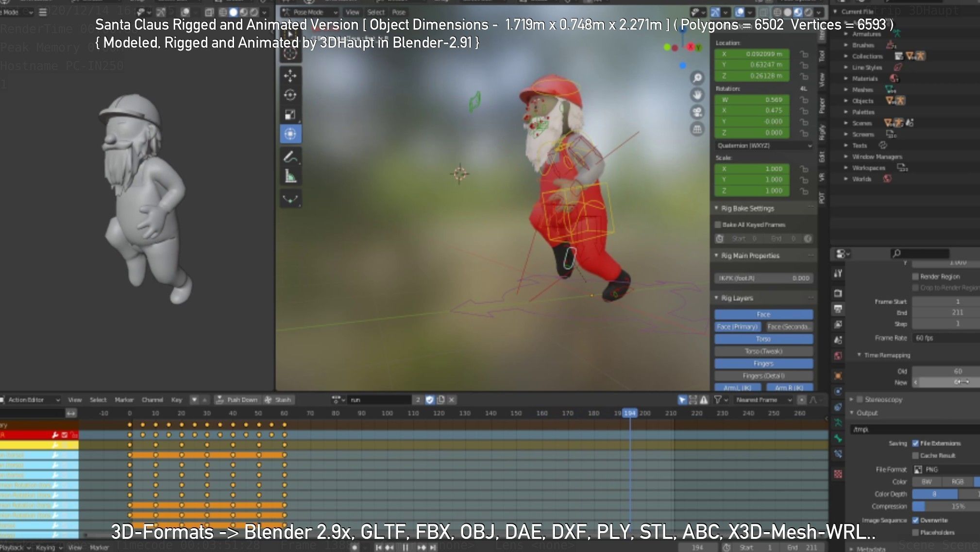Click the frame 194 playhead marker

[630, 413]
